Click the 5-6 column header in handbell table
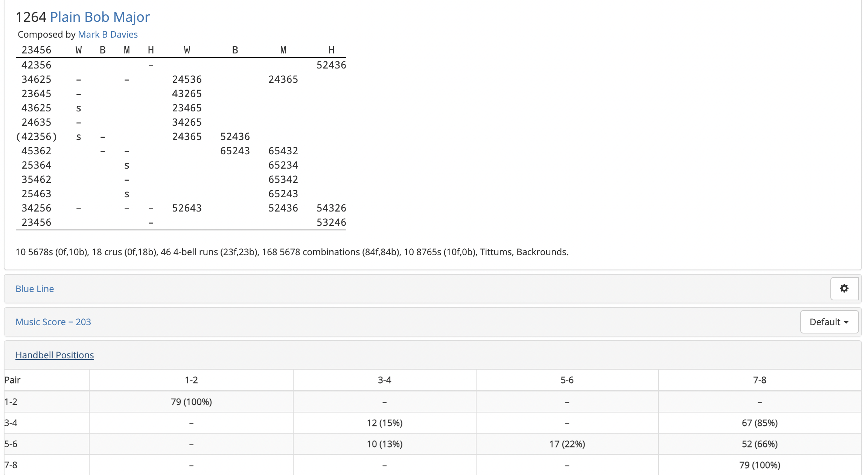Image resolution: width=868 pixels, height=475 pixels. pyautogui.click(x=567, y=380)
